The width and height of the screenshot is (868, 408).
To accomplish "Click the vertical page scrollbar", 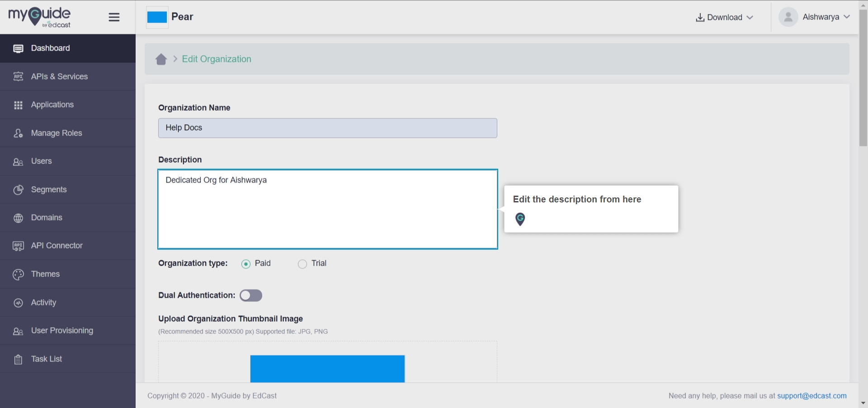I will tap(863, 78).
